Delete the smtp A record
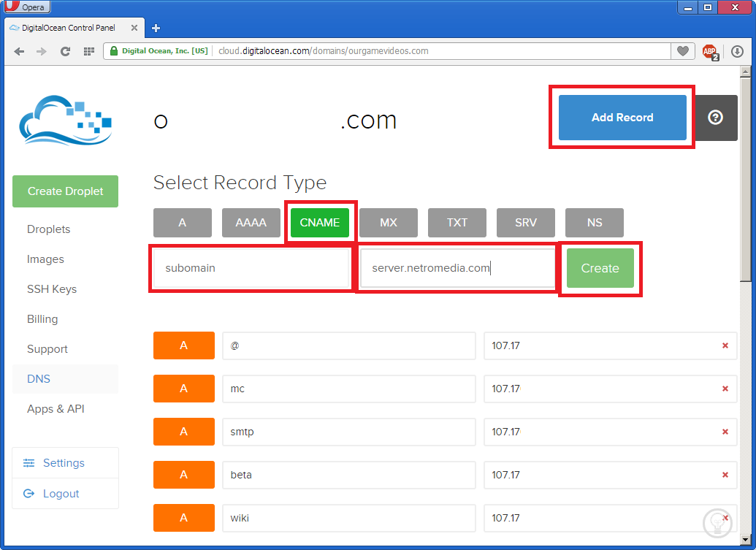The width and height of the screenshot is (756, 550). click(x=725, y=432)
